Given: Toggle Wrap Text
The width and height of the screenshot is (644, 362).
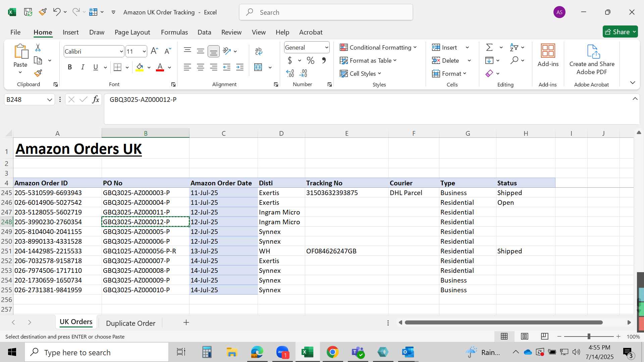Looking at the screenshot, I should pyautogui.click(x=258, y=51).
